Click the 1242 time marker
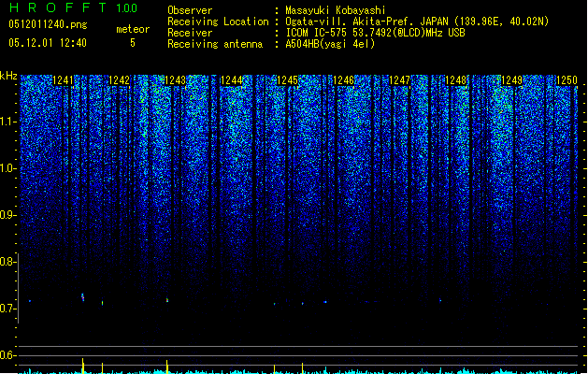 119,80
